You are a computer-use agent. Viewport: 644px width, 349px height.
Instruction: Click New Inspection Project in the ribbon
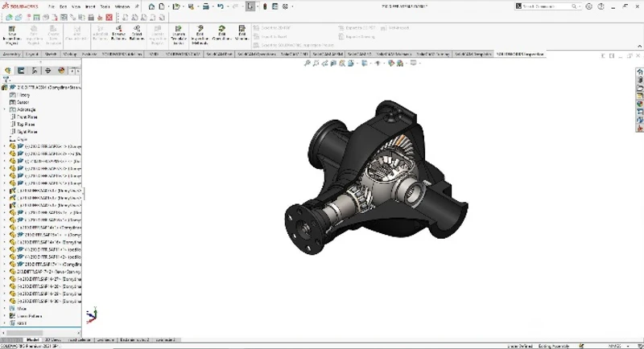coord(12,35)
